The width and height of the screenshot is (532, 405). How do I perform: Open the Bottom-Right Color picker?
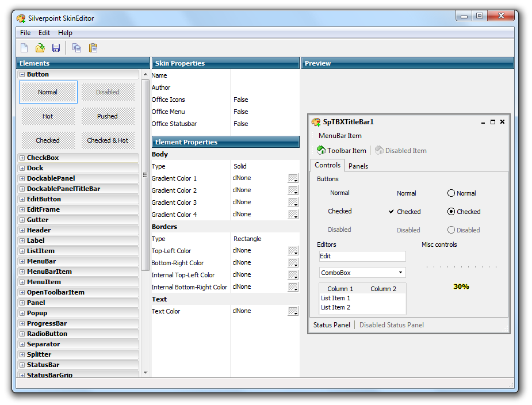tap(293, 263)
